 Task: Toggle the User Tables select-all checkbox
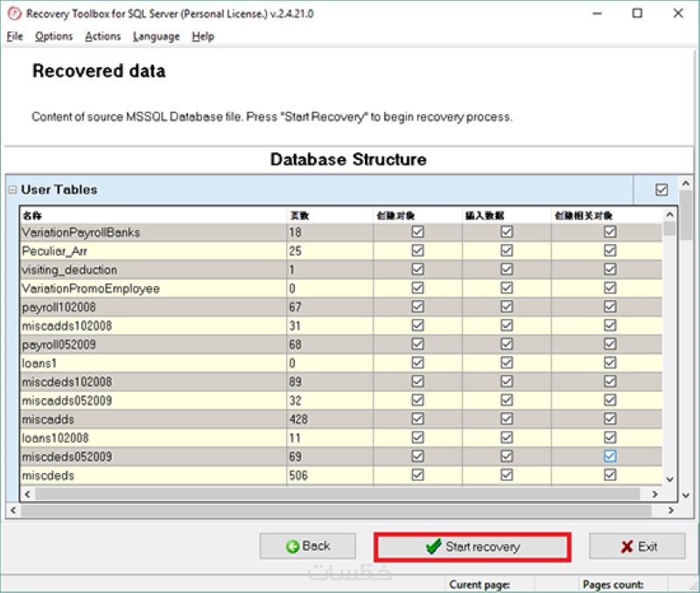tap(661, 190)
